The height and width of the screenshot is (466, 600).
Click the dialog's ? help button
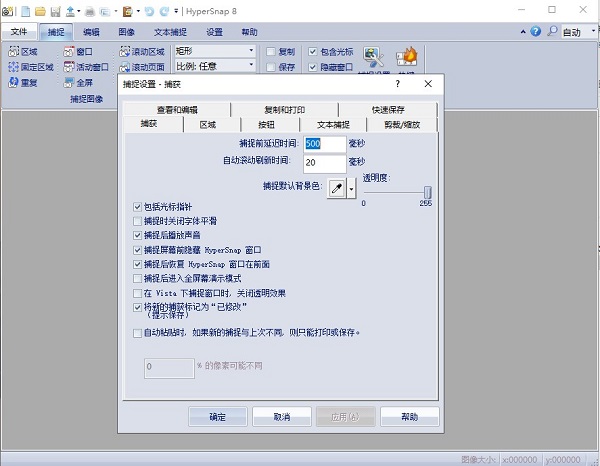[x=398, y=84]
